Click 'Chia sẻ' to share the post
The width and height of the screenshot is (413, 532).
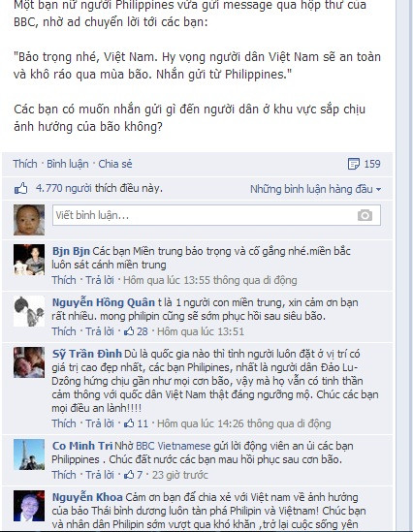click(115, 164)
